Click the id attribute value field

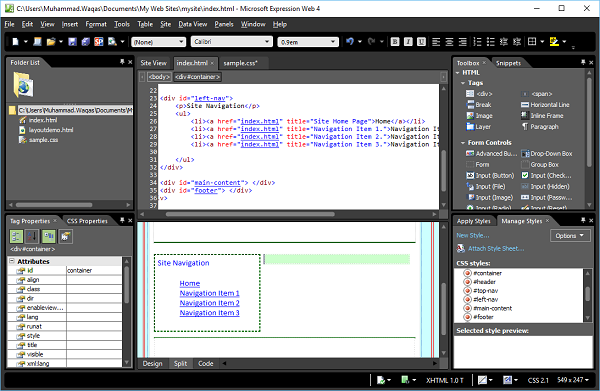point(94,270)
